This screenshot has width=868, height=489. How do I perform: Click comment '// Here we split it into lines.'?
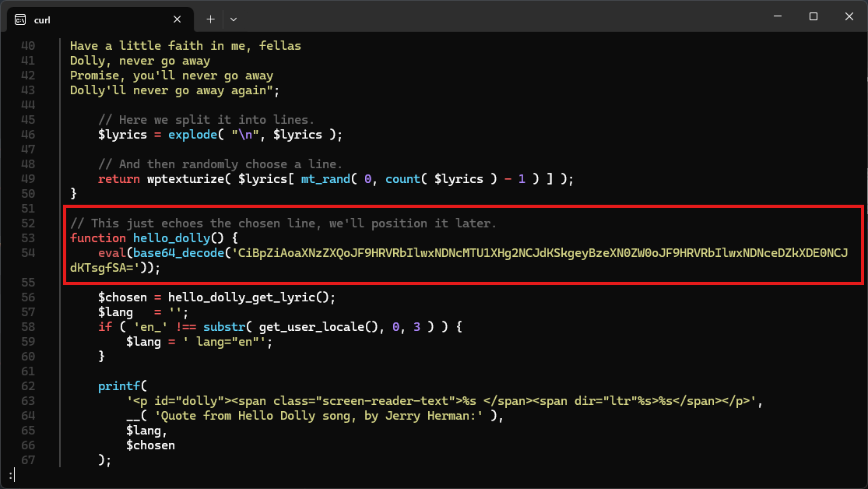(206, 120)
